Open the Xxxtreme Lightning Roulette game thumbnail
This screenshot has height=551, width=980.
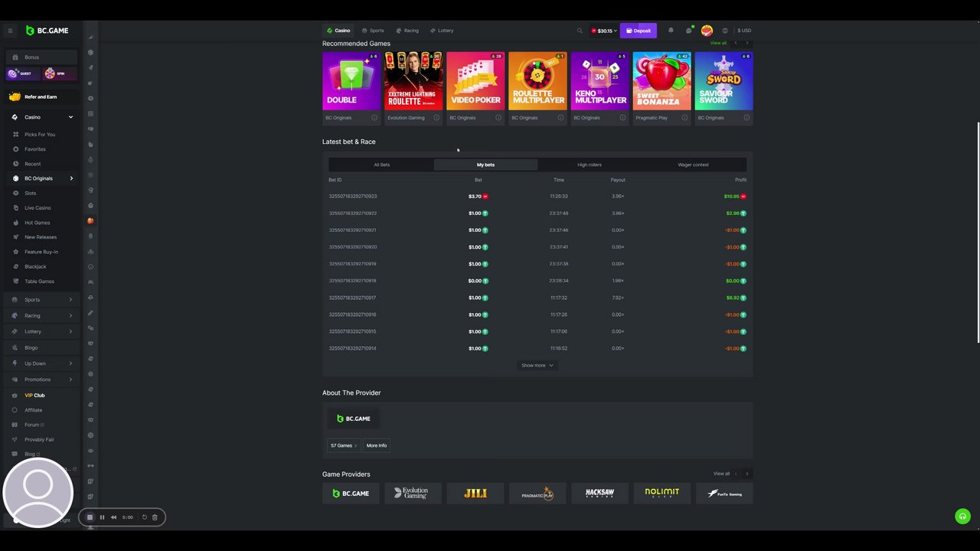click(413, 81)
